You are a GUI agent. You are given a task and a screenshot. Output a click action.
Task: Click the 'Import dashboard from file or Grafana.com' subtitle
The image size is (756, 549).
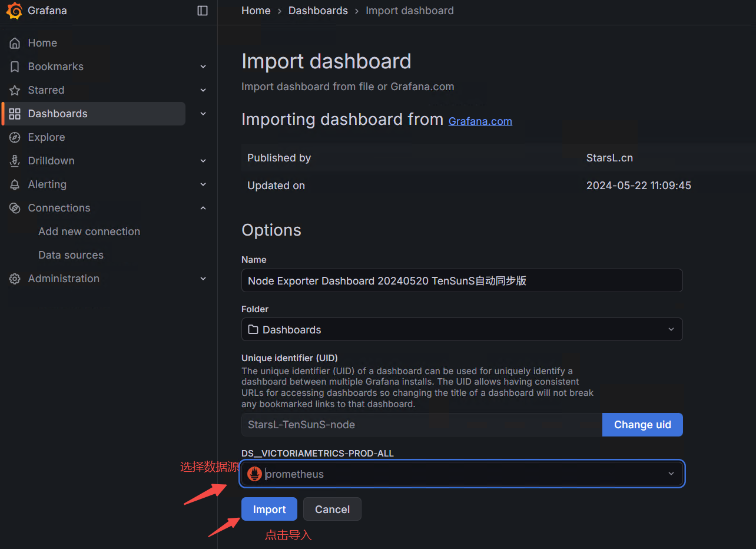[348, 87]
